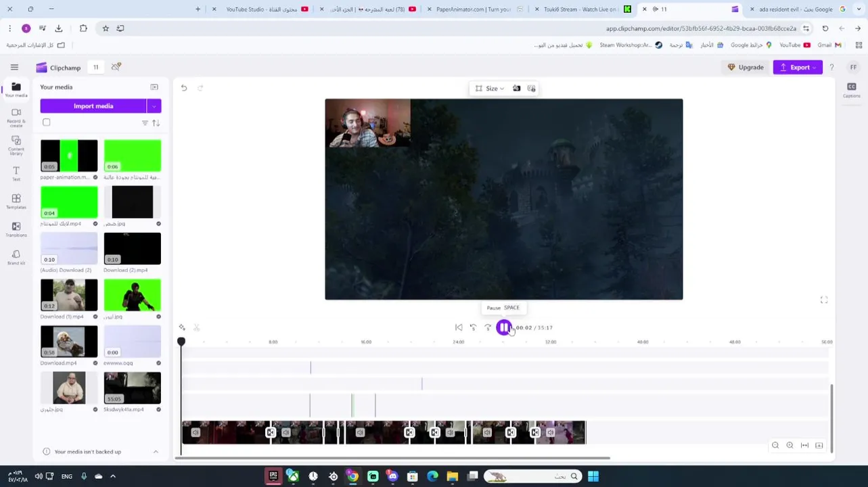Select the Download (1).mp4 thumbnail
The height and width of the screenshot is (487, 868).
pyautogui.click(x=69, y=295)
